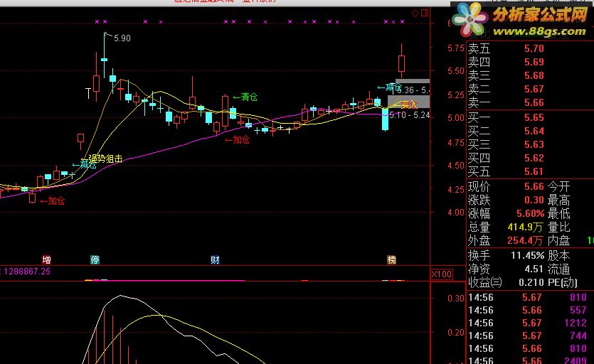594x364 pixels.
Task: Click the 股本 label
Action: pos(558,256)
